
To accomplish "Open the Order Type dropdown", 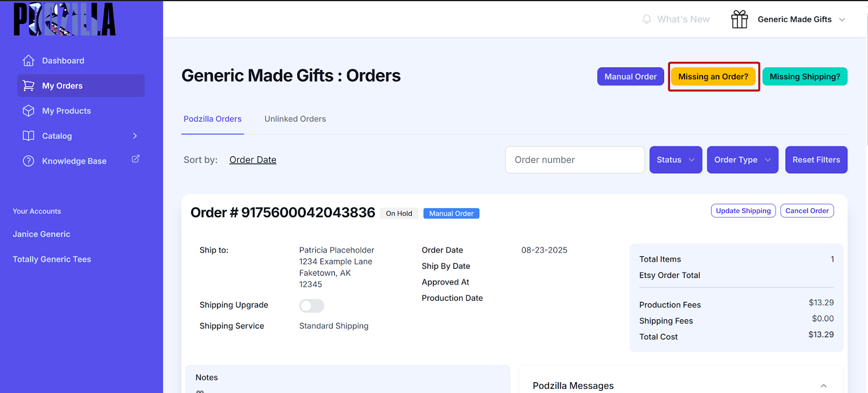I will [x=742, y=160].
